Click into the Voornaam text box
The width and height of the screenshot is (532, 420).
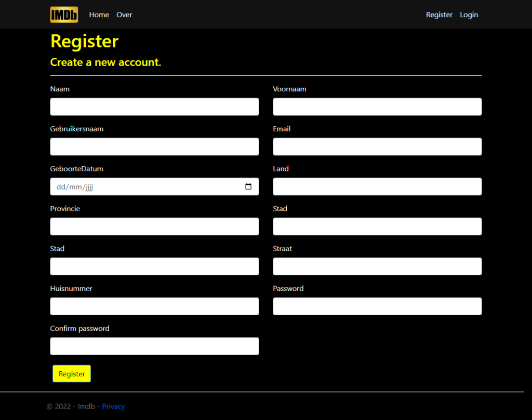click(x=377, y=107)
